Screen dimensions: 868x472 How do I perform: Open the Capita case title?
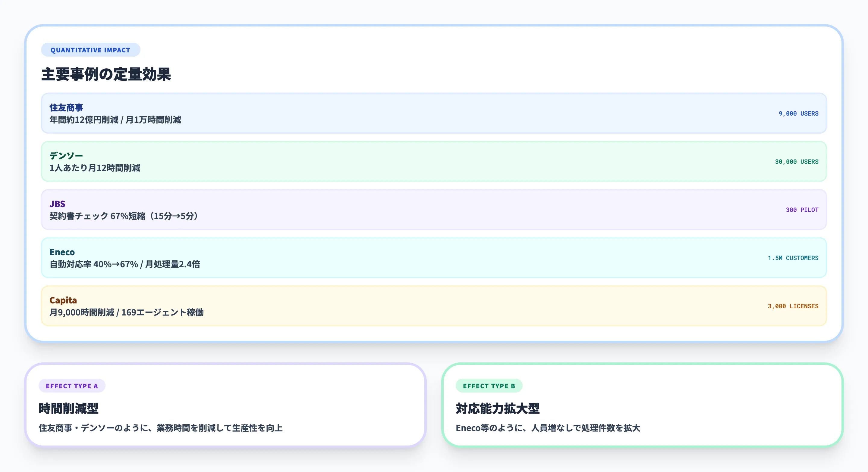tap(63, 300)
